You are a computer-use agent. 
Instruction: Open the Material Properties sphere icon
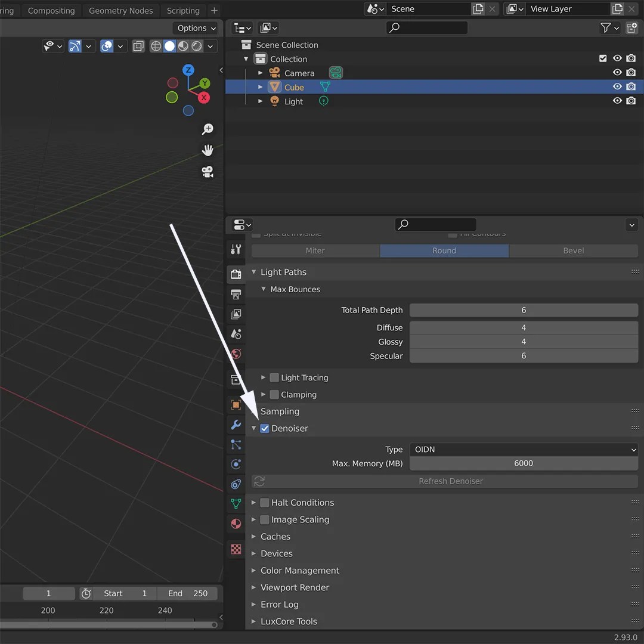point(236,524)
